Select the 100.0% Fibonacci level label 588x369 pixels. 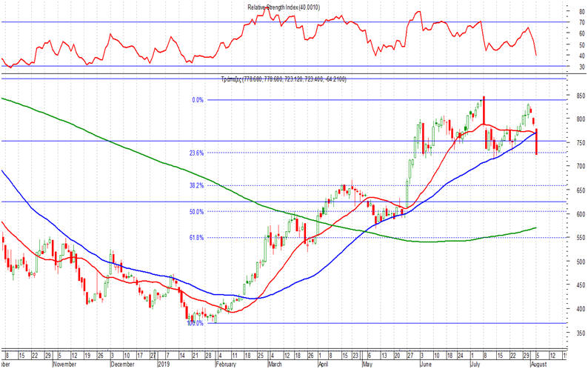tap(195, 323)
